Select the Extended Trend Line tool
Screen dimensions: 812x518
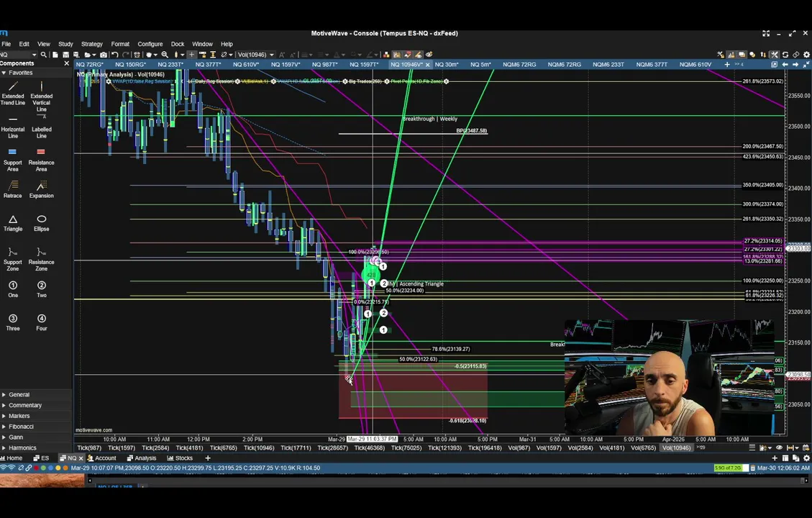tap(13, 94)
